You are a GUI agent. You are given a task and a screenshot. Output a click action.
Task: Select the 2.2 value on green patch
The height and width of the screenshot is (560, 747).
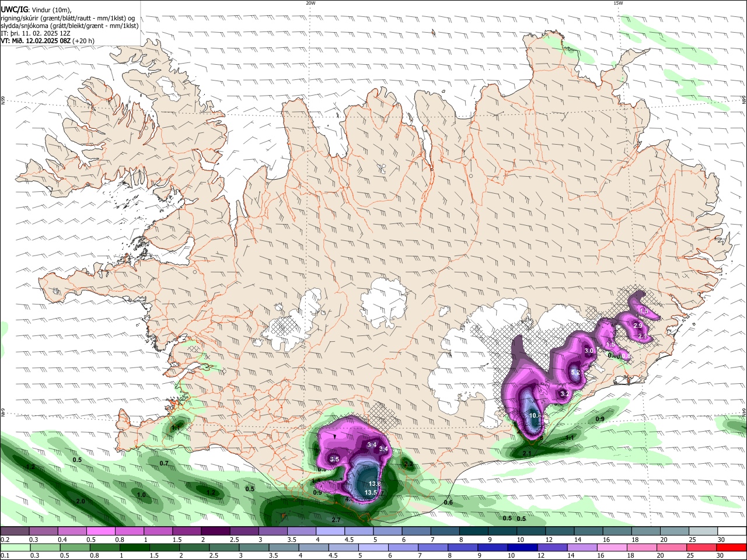click(x=409, y=464)
